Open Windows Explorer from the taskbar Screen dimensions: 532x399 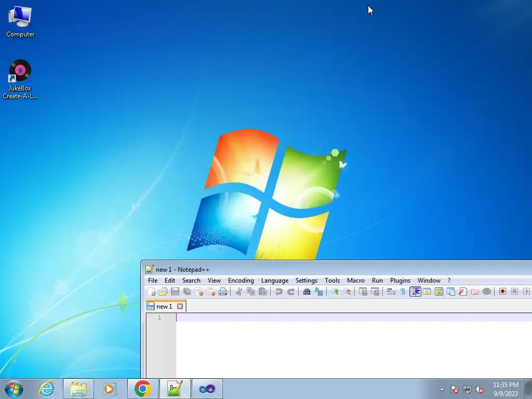pos(78,389)
